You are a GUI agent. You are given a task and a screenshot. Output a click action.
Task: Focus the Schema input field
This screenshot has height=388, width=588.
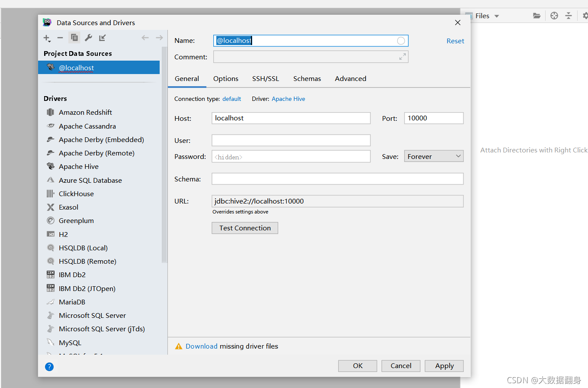(x=337, y=179)
